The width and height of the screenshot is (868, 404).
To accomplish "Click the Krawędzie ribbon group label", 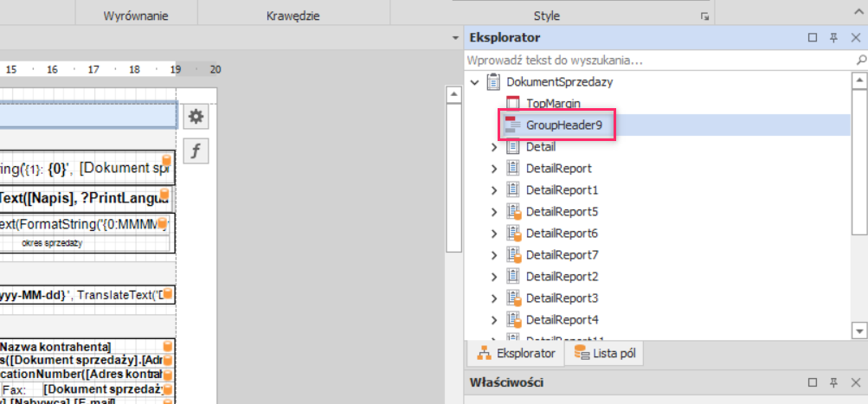I will coord(293,16).
